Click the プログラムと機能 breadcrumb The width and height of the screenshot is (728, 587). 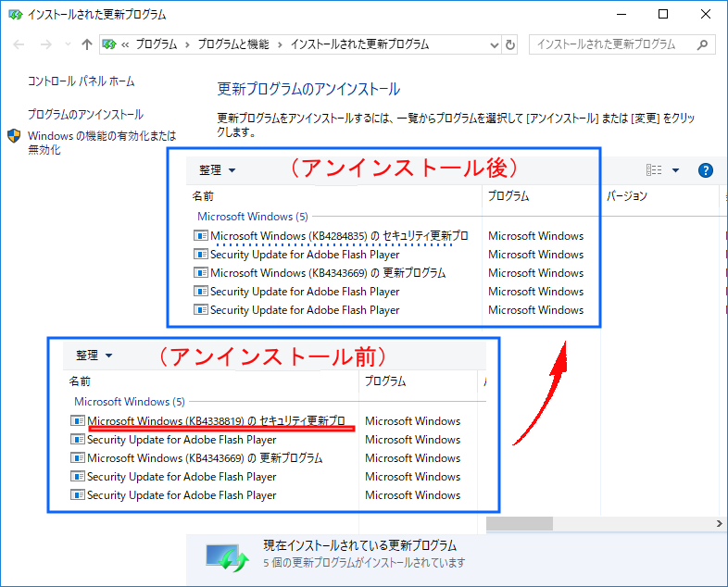232,44
